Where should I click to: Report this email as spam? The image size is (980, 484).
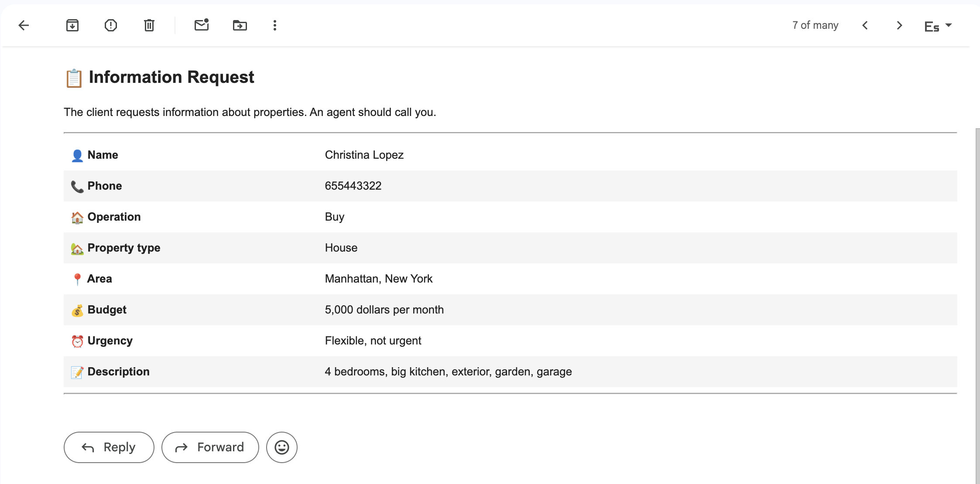(x=111, y=25)
